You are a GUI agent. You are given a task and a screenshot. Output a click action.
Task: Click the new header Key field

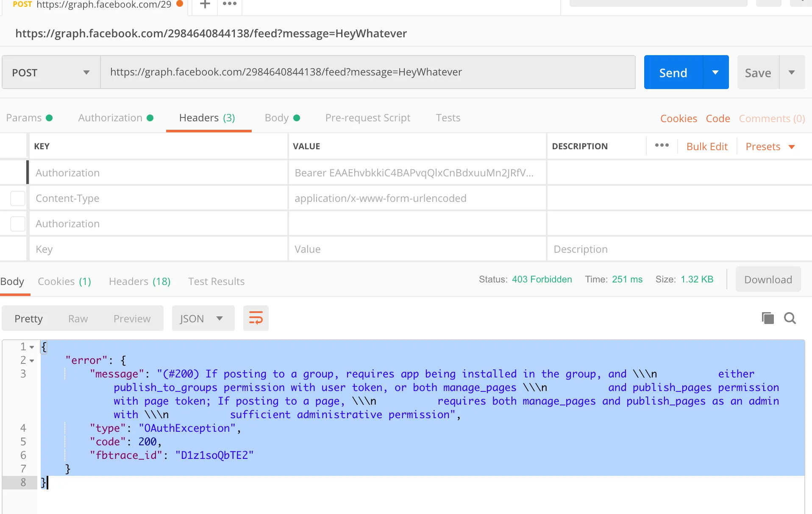click(x=159, y=249)
